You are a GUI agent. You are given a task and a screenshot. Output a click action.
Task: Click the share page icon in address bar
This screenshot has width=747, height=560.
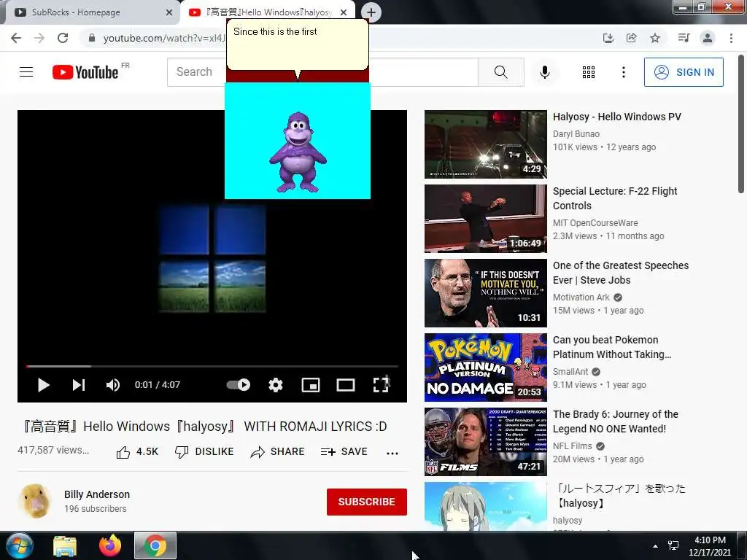pos(631,38)
